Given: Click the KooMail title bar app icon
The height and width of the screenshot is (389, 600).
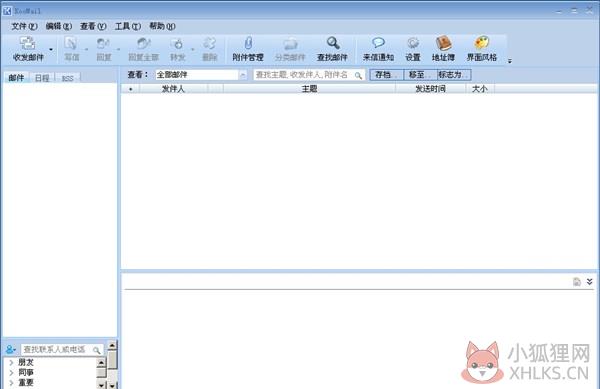Looking at the screenshot, I should pos(7,11).
